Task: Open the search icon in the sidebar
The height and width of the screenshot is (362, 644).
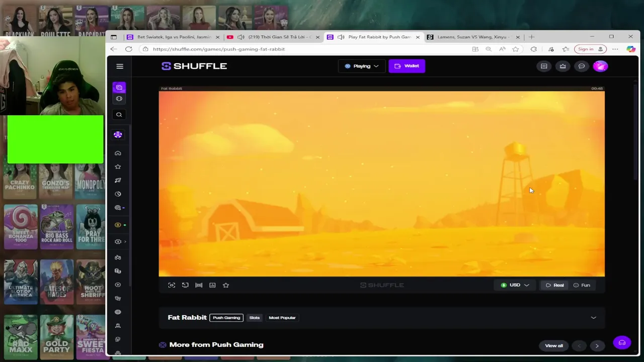Action: point(119,115)
